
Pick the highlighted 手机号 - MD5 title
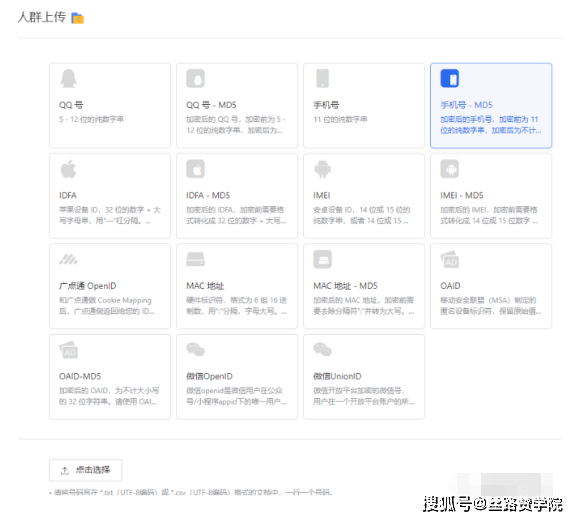point(466,105)
